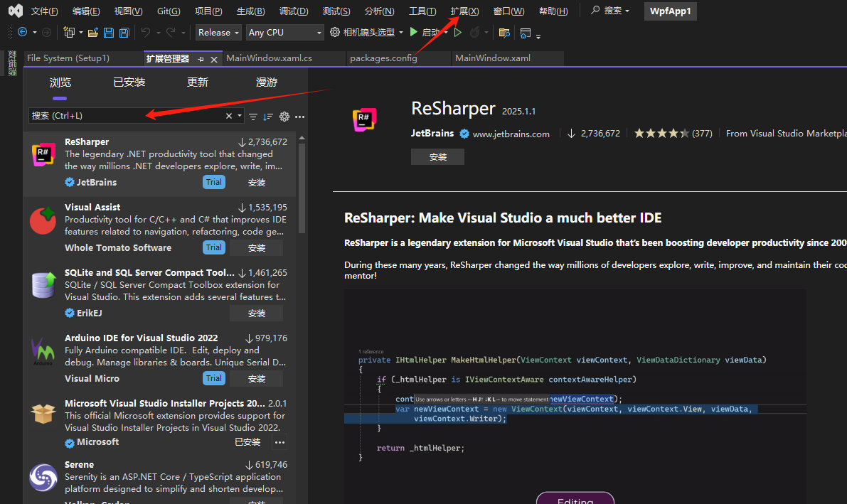Click the window layout icon in toolbar
Image resolution: width=847 pixels, height=504 pixels.
pos(525,33)
